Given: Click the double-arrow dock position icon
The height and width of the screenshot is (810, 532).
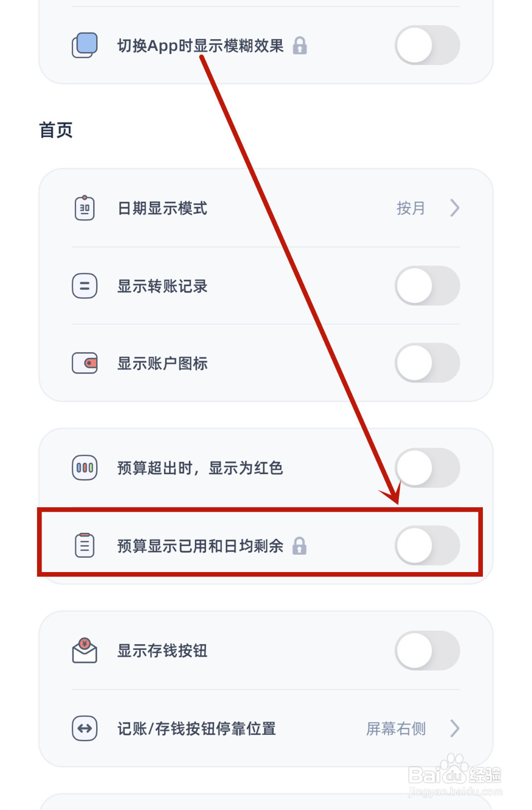Looking at the screenshot, I should (x=85, y=728).
